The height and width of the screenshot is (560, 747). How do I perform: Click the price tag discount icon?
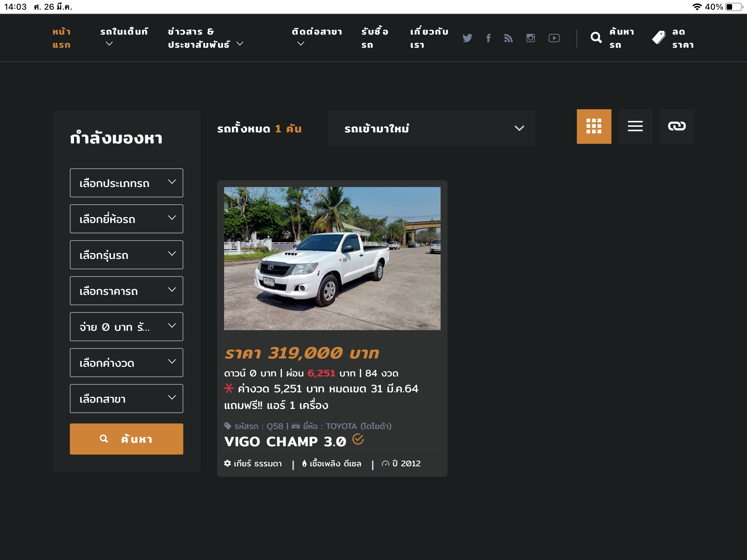pos(658,38)
